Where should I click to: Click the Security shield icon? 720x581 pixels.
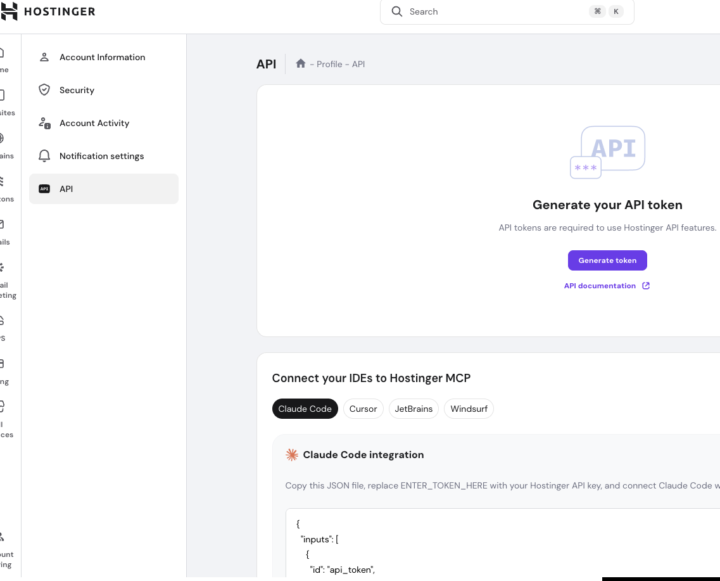[44, 90]
